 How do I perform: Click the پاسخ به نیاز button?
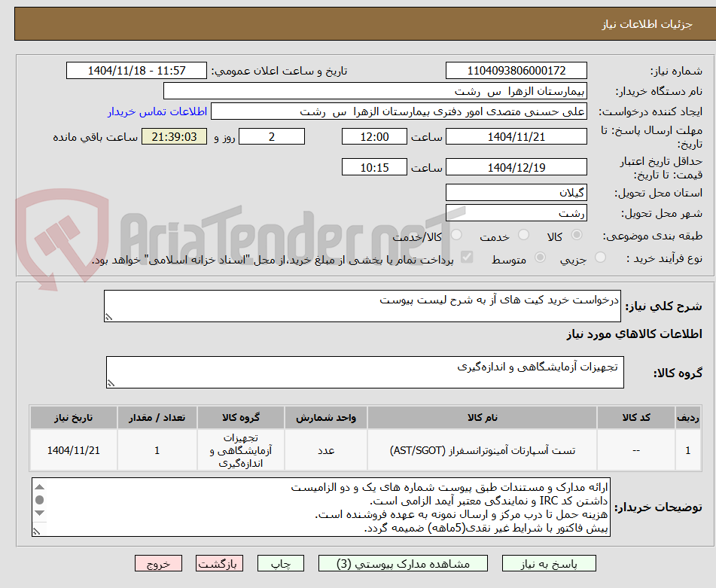(549, 563)
